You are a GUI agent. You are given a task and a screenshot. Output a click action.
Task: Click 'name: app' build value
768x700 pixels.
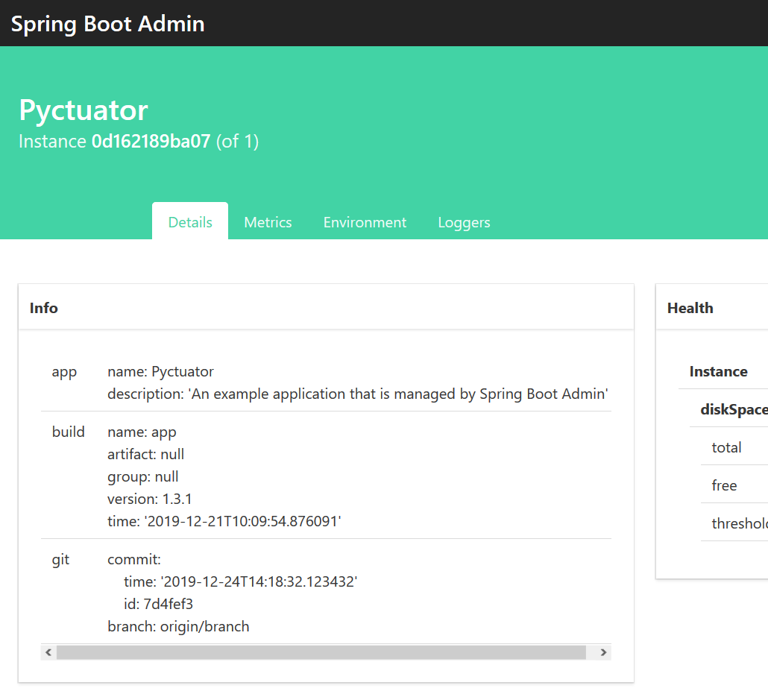coord(142,432)
